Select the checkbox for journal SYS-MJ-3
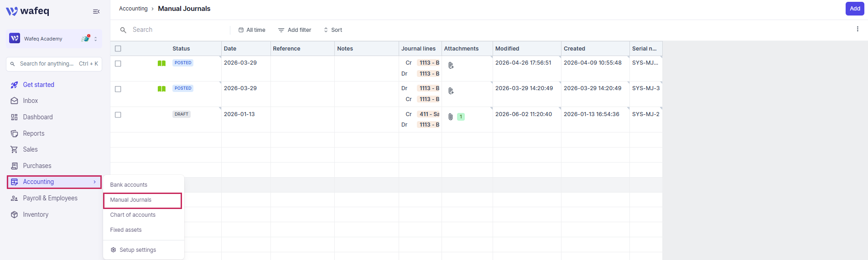Viewport: 868px width, 260px height. coord(118,89)
